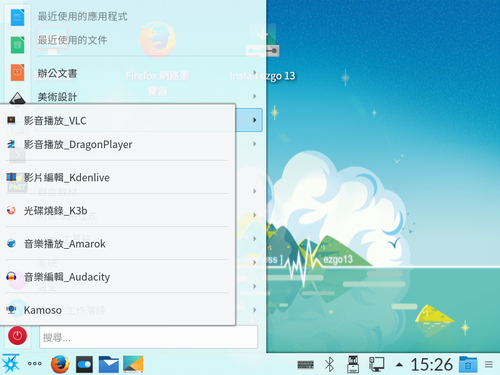Open DragonPlayer video player entry

117,144
